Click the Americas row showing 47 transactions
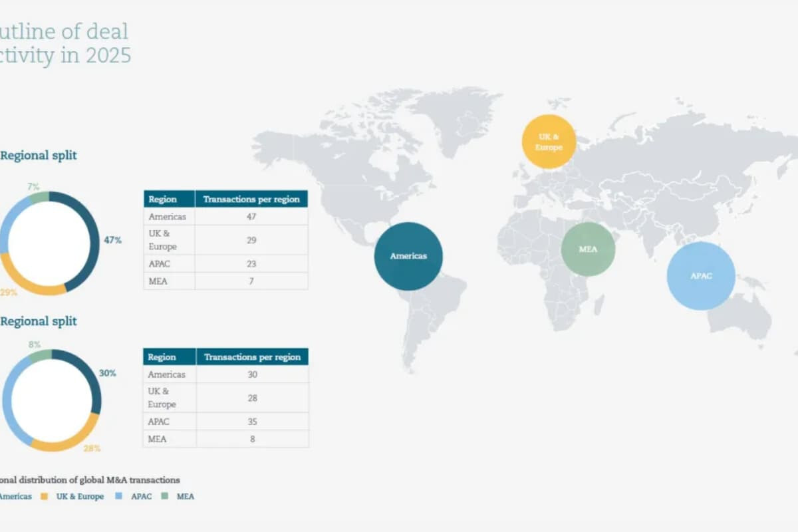This screenshot has height=532, width=798. coord(226,216)
